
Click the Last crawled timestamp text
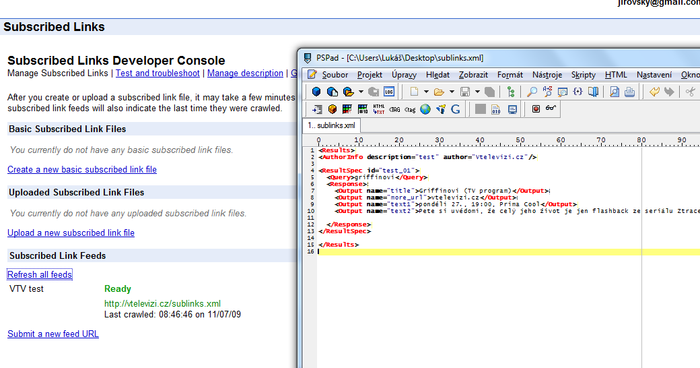tap(173, 314)
